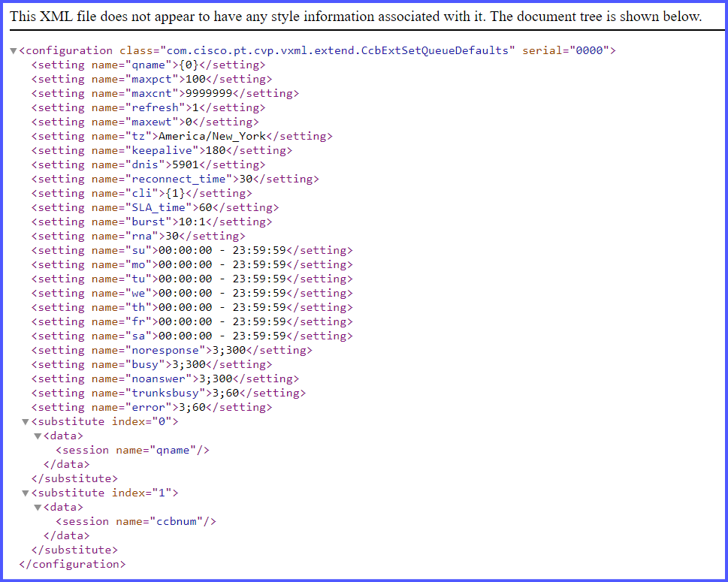Collapse the root configuration element
This screenshot has height=582, width=728.
point(13,50)
